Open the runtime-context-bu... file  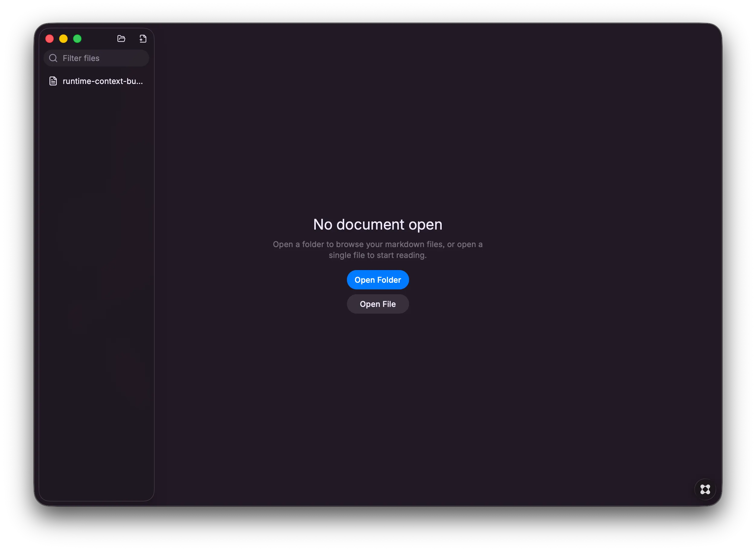[x=96, y=81]
